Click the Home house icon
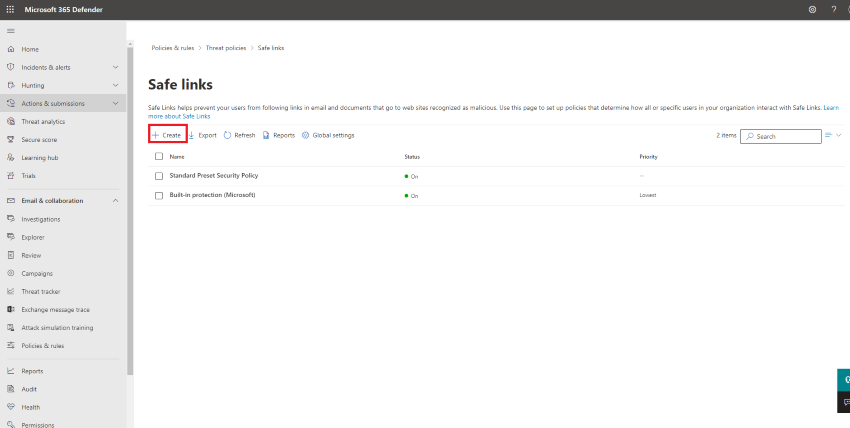The height and width of the screenshot is (428, 850). click(10, 49)
